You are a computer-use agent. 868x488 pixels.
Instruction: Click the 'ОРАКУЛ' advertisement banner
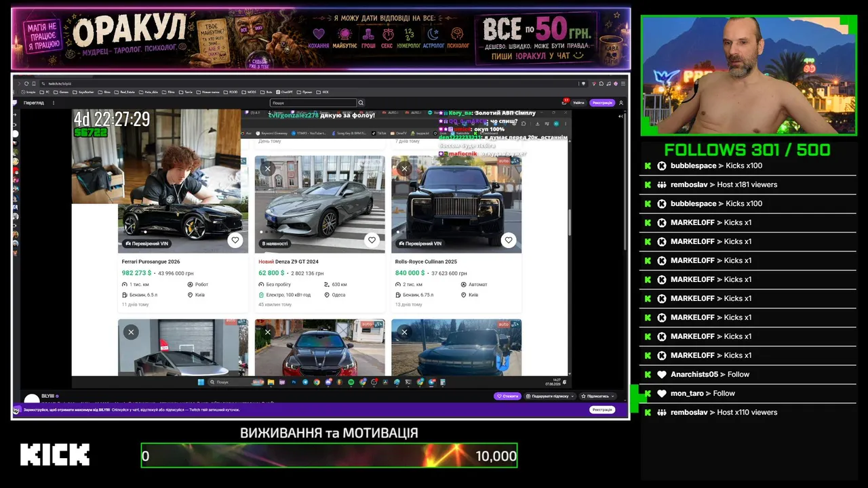pos(321,38)
